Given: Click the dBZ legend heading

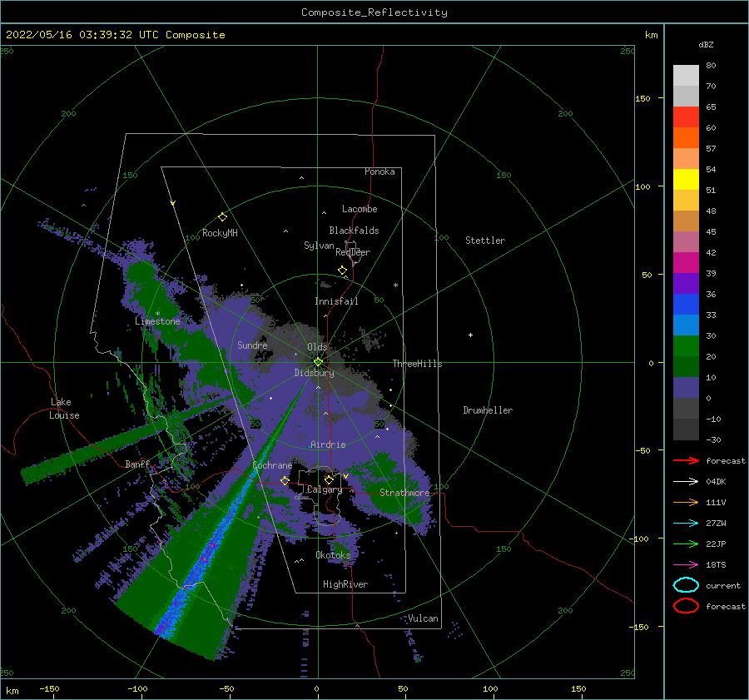Looking at the screenshot, I should click(x=706, y=44).
